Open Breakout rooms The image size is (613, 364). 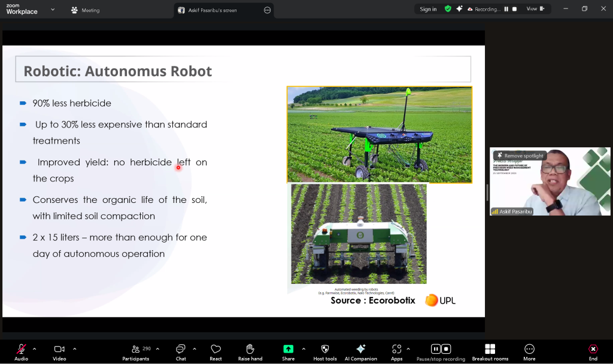[x=490, y=349]
